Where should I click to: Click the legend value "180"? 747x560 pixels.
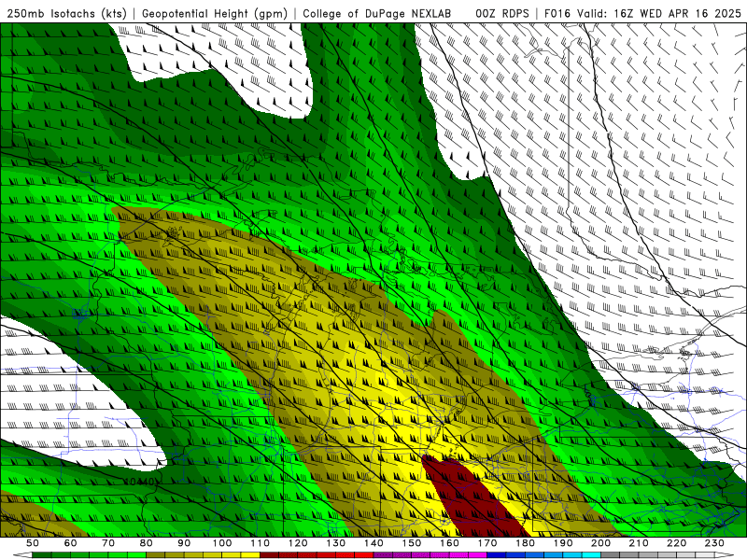tap(526, 543)
